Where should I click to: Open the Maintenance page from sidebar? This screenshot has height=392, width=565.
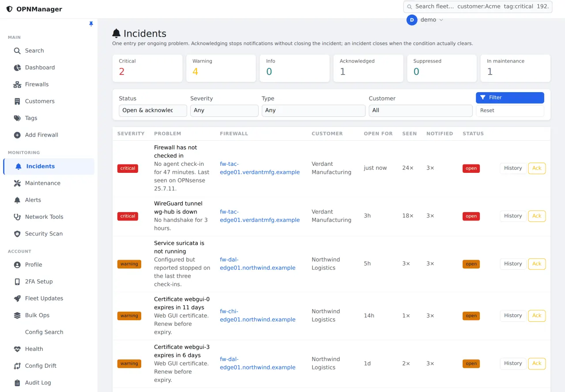[49, 183]
